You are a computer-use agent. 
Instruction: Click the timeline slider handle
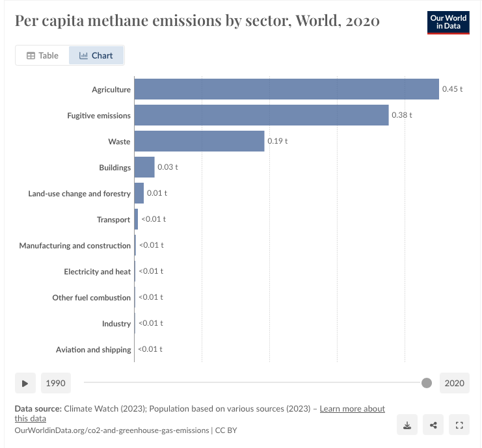(427, 383)
